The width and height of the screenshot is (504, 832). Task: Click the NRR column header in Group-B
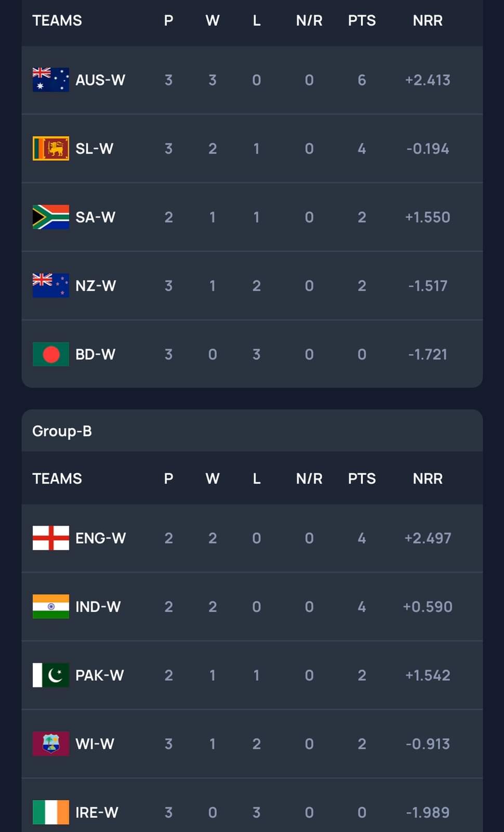point(428,478)
